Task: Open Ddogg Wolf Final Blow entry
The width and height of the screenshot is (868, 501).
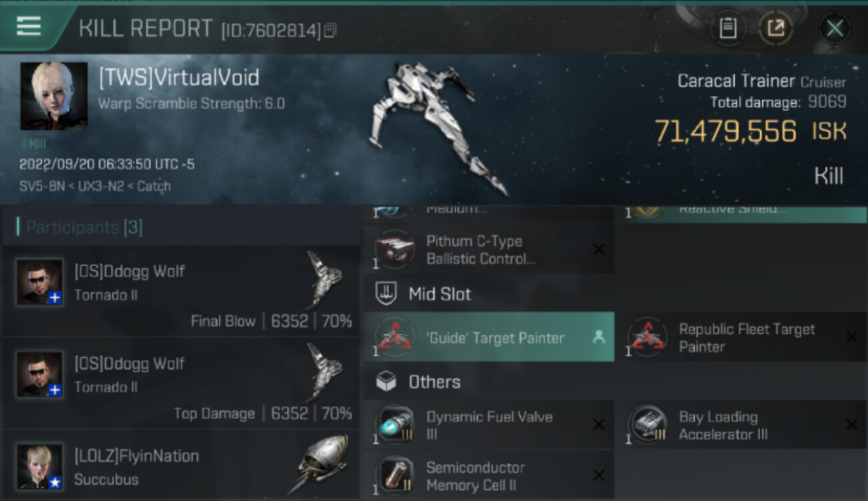Action: coord(181,291)
